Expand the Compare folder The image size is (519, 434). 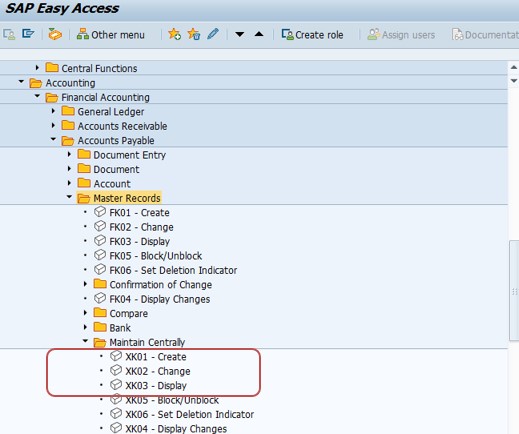[x=85, y=313]
